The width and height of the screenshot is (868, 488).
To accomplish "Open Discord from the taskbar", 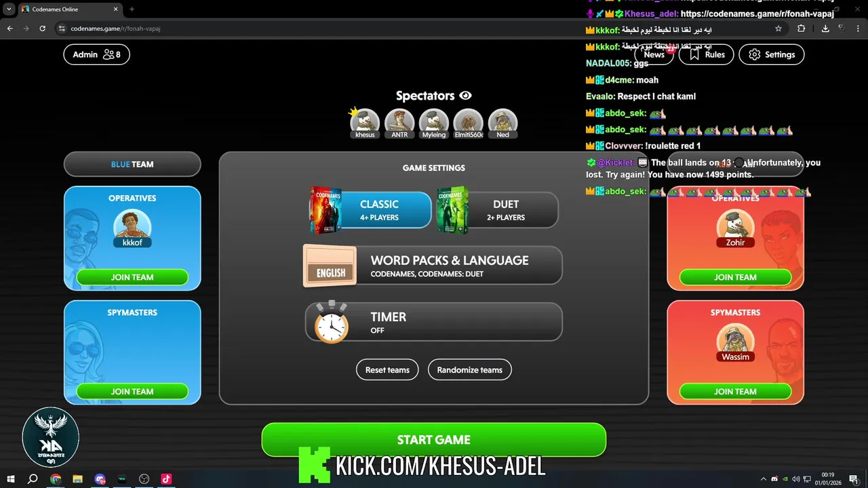I will coord(100,479).
